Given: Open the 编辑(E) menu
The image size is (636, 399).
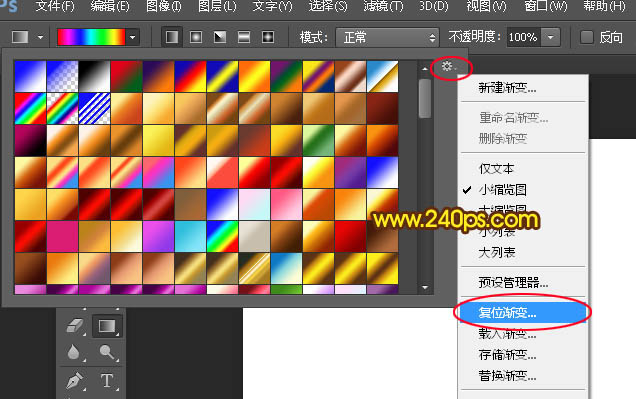Looking at the screenshot, I should 110,6.
